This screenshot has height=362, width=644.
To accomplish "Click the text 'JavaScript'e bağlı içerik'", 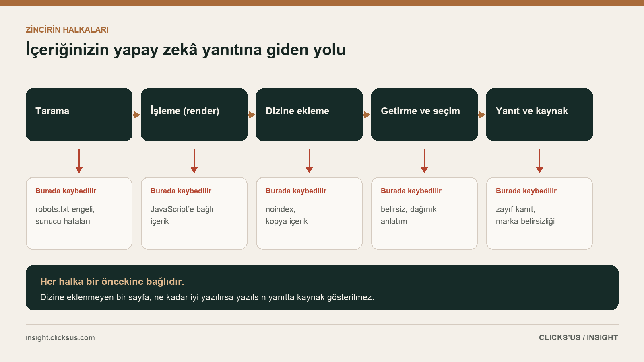I will click(x=182, y=215).
